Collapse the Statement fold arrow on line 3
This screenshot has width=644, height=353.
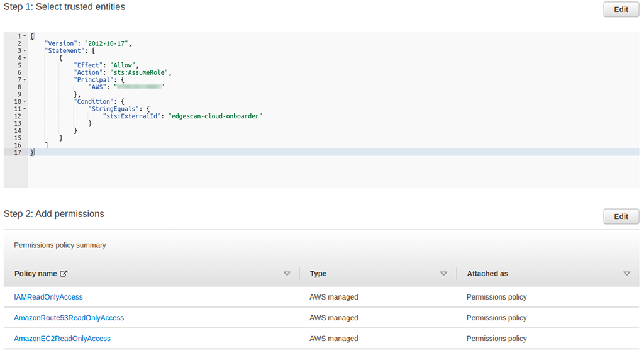click(x=25, y=51)
